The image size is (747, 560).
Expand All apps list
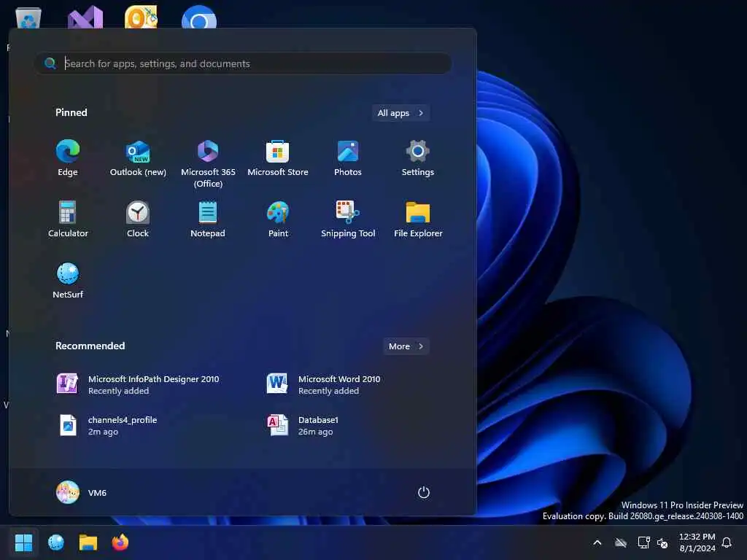pos(400,113)
